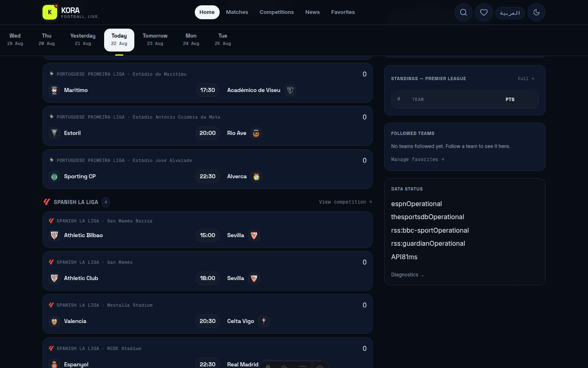This screenshot has width=588, height=368.
Task: Click the 20:30 time of Valencia match
Action: (x=207, y=321)
